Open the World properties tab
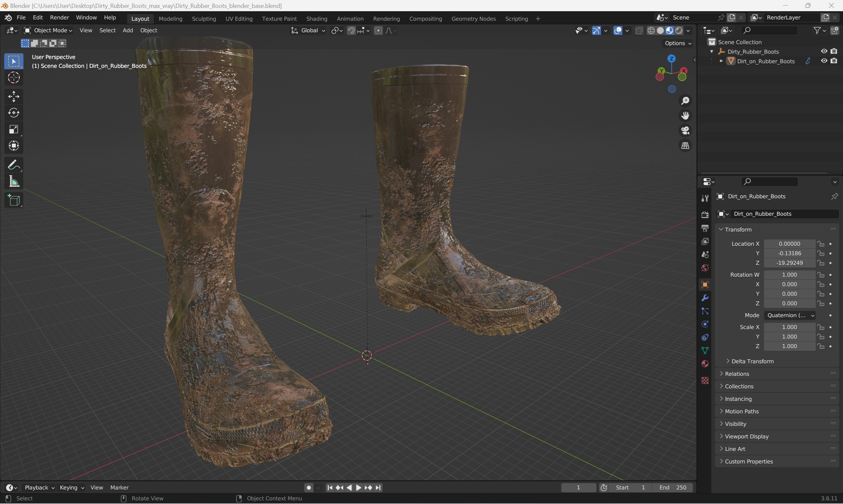The height and width of the screenshot is (504, 843). 705,267
